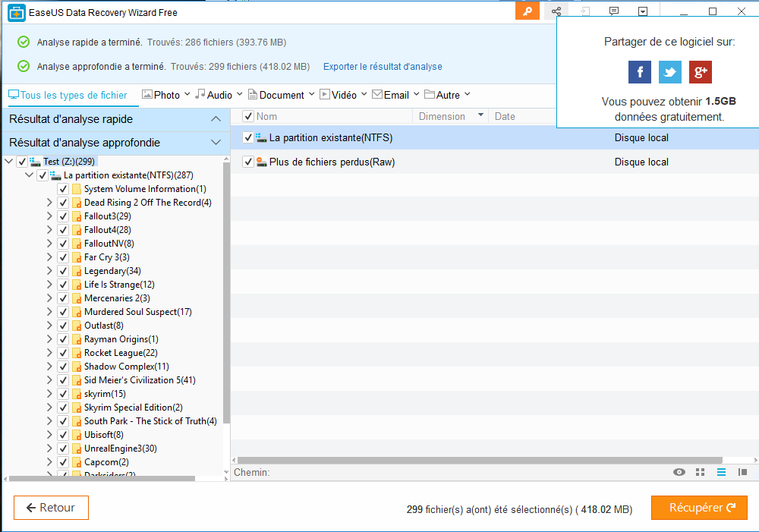Open the Autre filter dropdown
Screen dimensions: 759x532
[467, 94]
